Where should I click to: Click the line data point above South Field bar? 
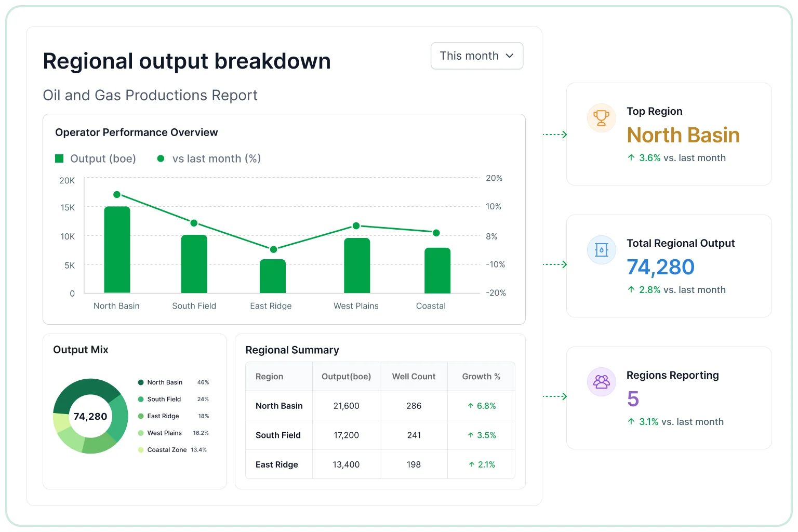click(x=194, y=223)
